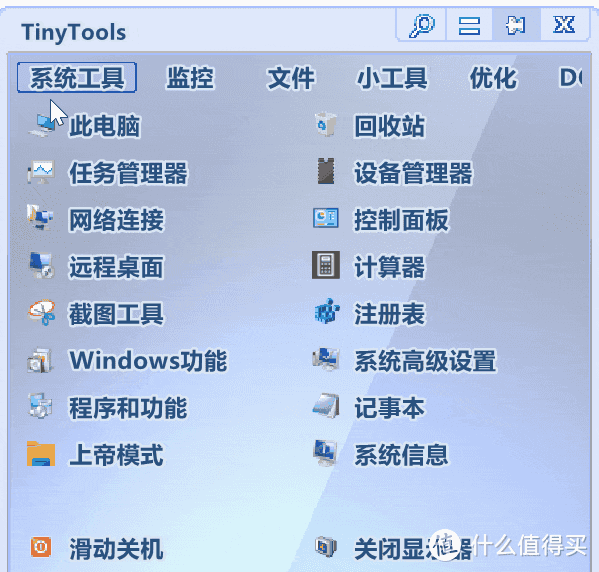Click the 此电脑 computer icon
The width and height of the screenshot is (599, 572).
42,125
